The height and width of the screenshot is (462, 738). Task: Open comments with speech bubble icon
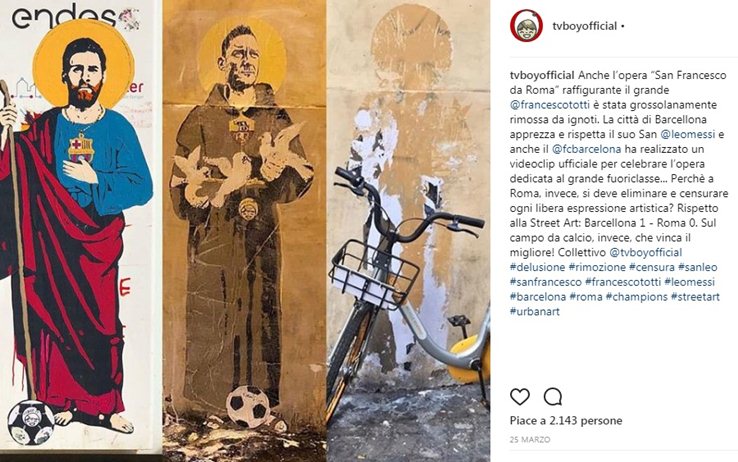point(553,397)
